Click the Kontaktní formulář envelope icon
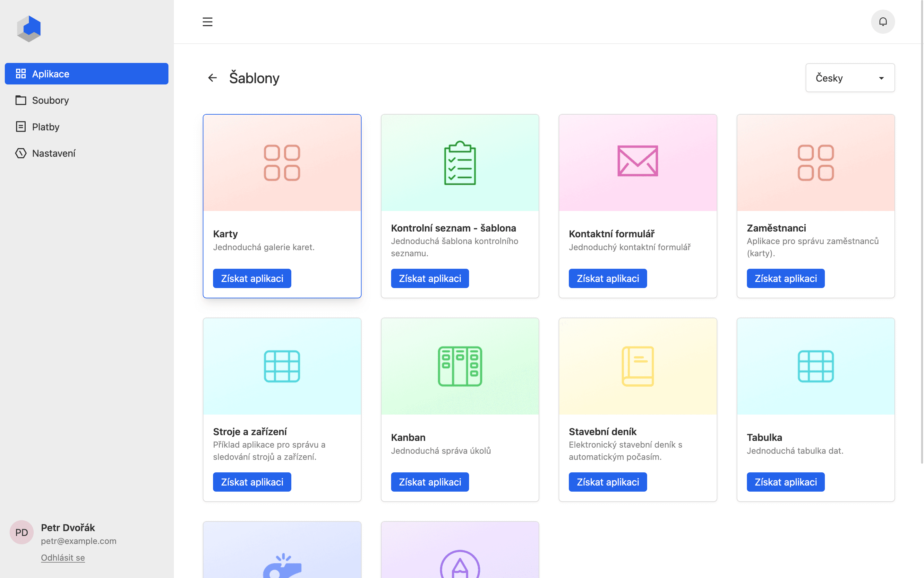 (637, 161)
